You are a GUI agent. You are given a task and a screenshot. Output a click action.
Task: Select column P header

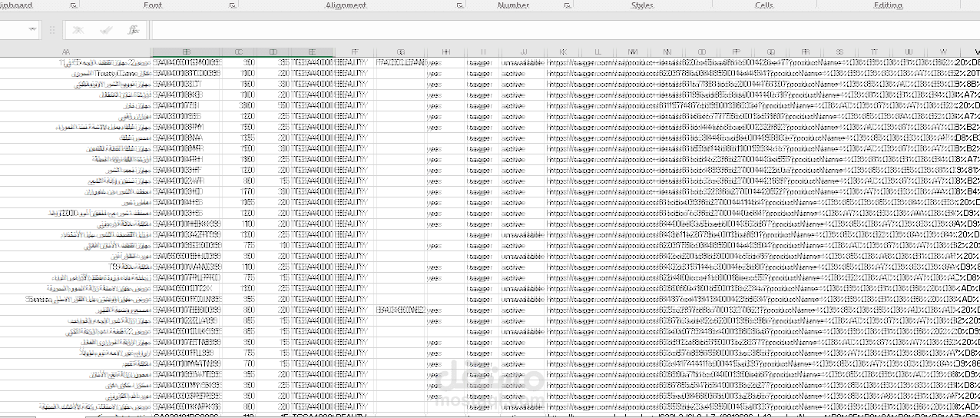point(736,51)
